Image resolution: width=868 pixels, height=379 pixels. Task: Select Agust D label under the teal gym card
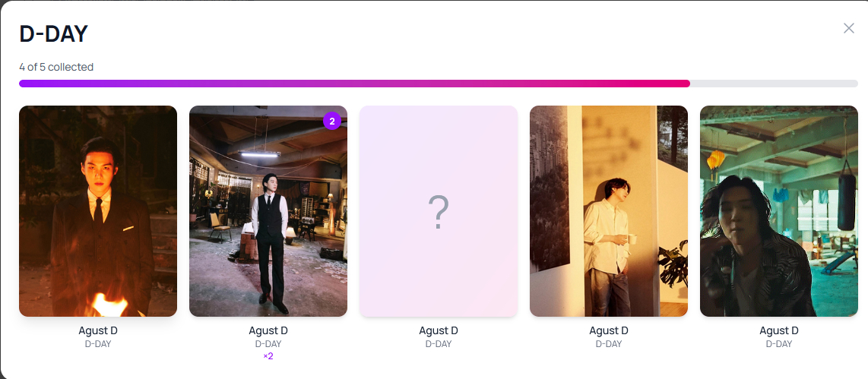coord(779,331)
